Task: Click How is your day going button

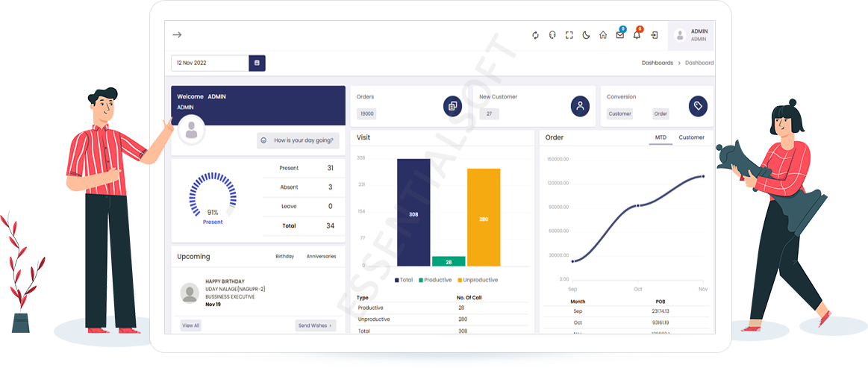Action: pyautogui.click(x=298, y=140)
